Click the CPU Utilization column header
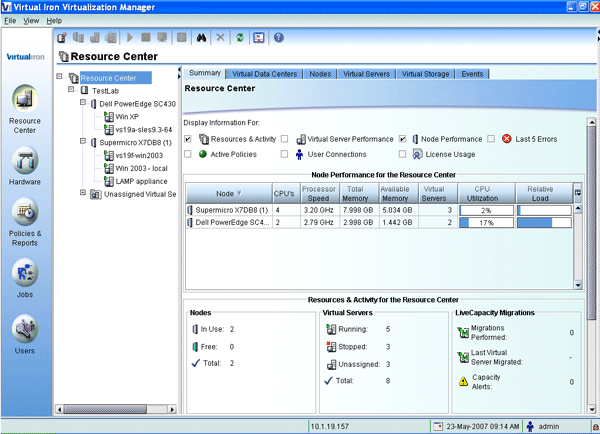The height and width of the screenshot is (434, 600). point(486,193)
